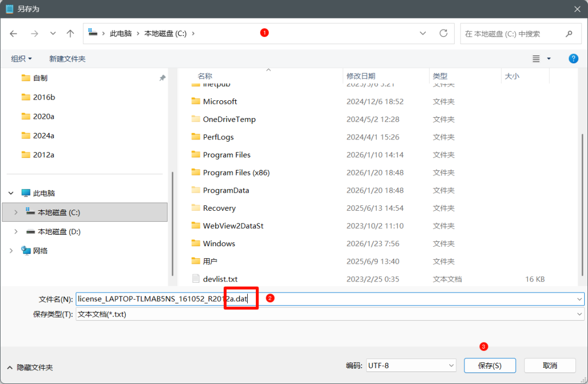Click the drive icon in address bar

tap(93, 33)
